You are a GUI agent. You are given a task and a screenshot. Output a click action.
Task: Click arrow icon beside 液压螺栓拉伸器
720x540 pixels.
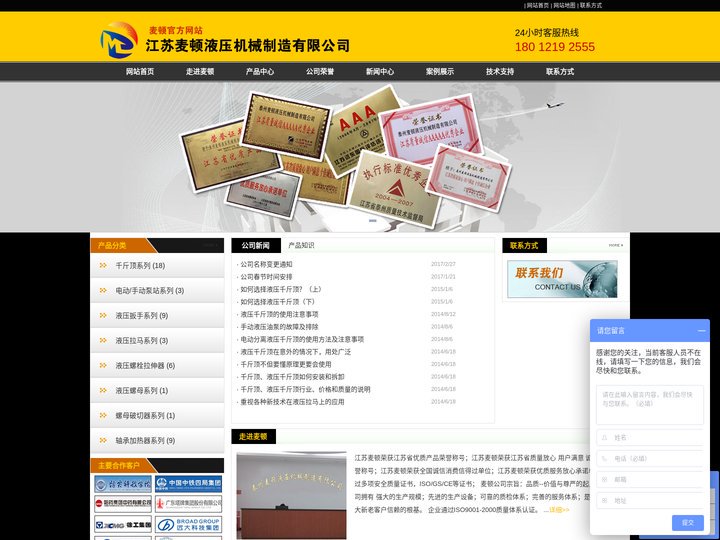[x=103, y=366]
